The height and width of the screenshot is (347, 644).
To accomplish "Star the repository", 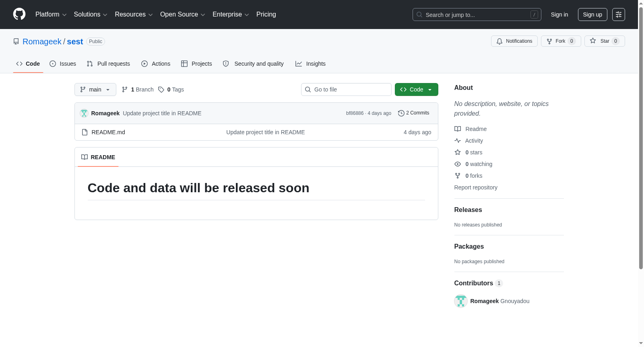I will pyautogui.click(x=605, y=41).
